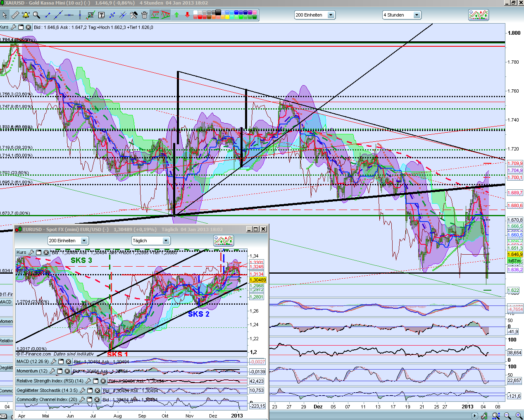Viewport: 524px width, 420px height.
Task: Open wrench settings for Momentum (12)
Action: [52, 371]
